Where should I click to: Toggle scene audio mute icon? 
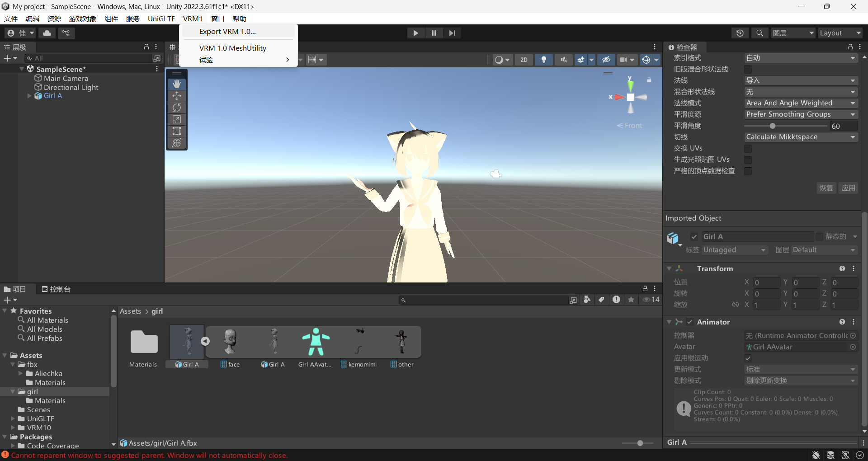(x=564, y=60)
